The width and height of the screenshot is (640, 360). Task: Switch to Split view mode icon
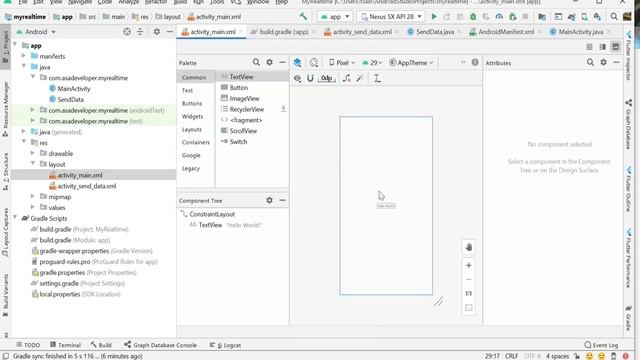(x=602, y=47)
